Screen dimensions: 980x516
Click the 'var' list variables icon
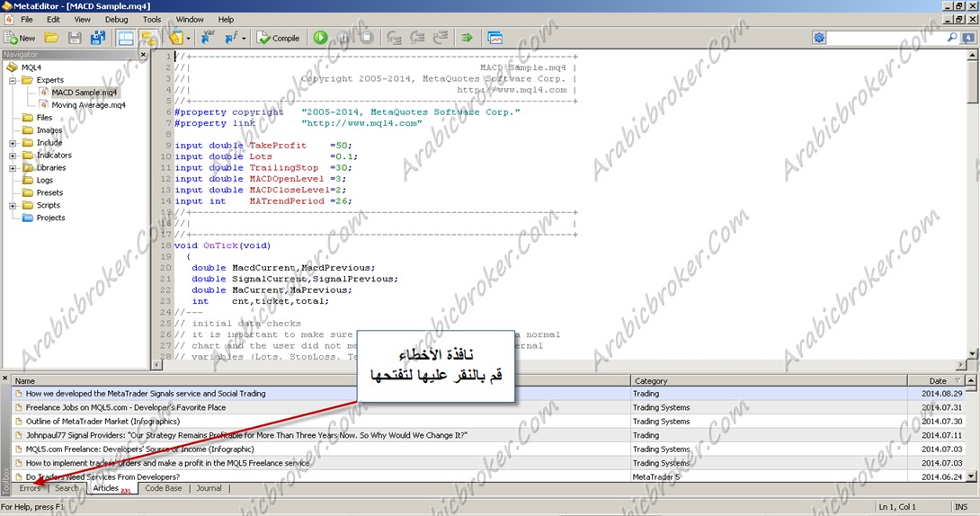coord(208,38)
